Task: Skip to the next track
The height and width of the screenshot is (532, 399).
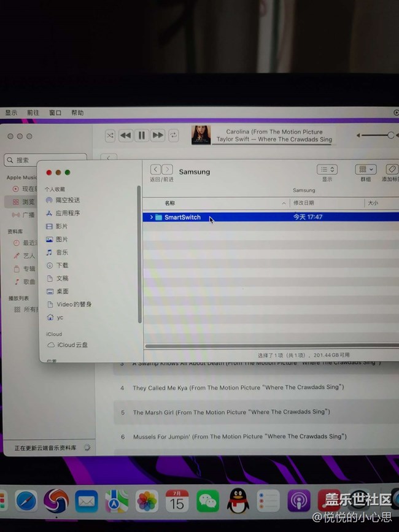Action: 158,136
